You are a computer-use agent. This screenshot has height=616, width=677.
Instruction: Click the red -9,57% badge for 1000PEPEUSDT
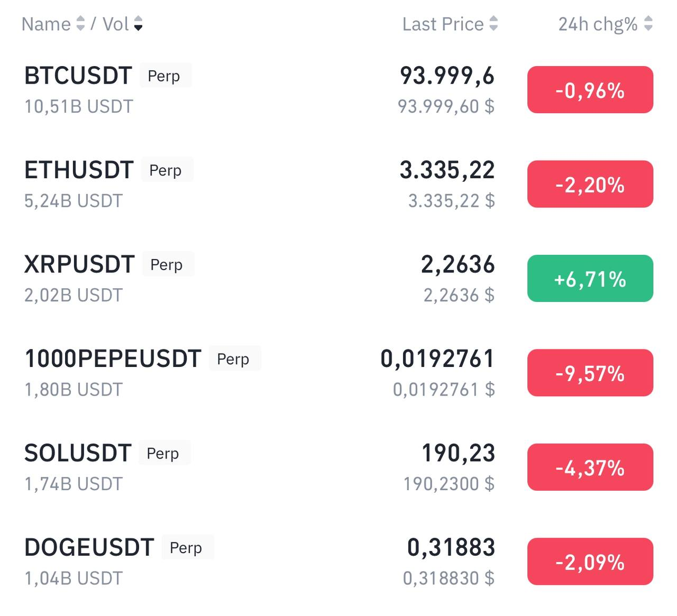[x=590, y=373]
